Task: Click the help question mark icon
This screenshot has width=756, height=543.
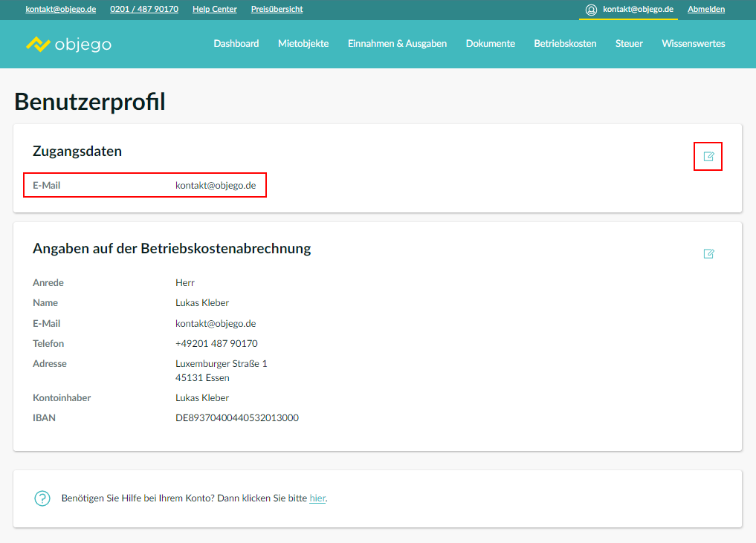Action: pos(42,498)
